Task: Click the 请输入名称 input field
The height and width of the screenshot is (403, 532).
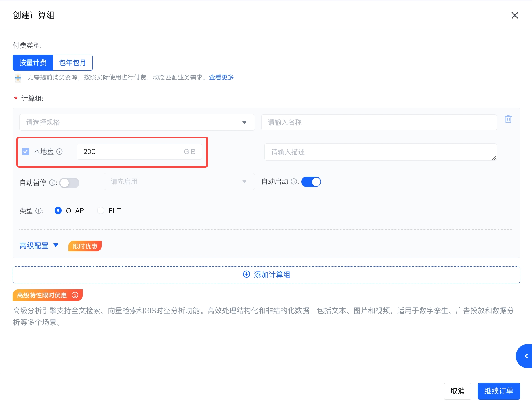Action: click(379, 122)
